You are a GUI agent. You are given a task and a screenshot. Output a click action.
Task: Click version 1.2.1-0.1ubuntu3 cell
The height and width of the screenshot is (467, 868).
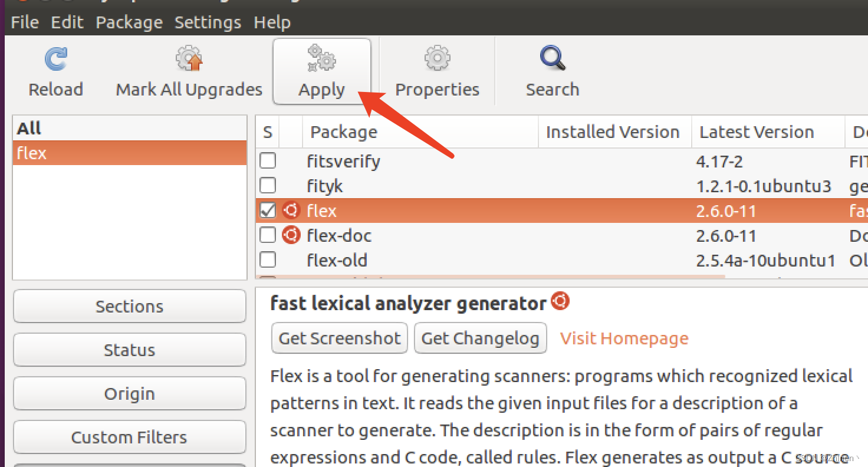(764, 186)
